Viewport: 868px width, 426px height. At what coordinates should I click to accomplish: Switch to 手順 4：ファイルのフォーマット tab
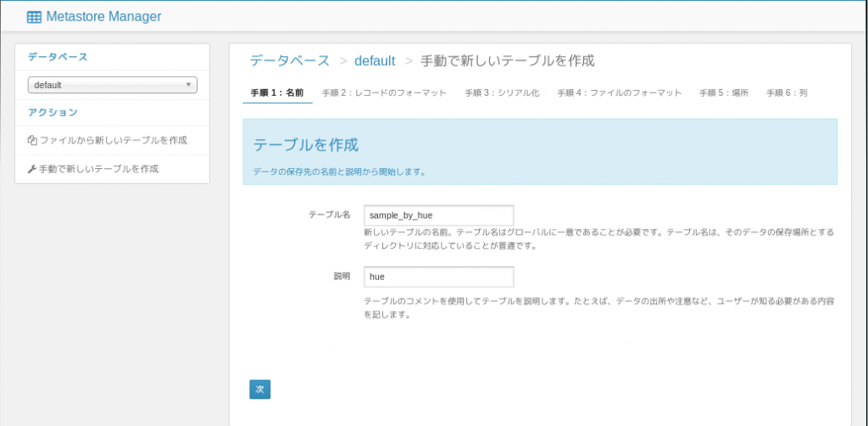pyautogui.click(x=620, y=93)
